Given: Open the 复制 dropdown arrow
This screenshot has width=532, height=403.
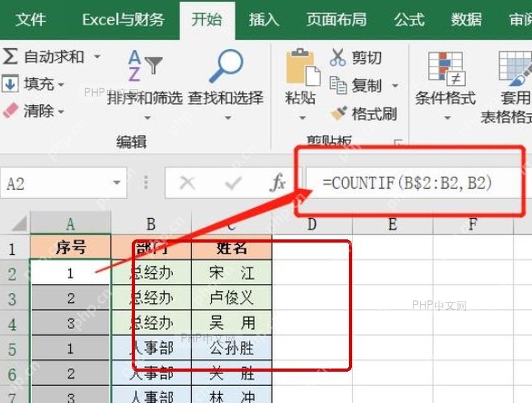Looking at the screenshot, I should (x=395, y=85).
